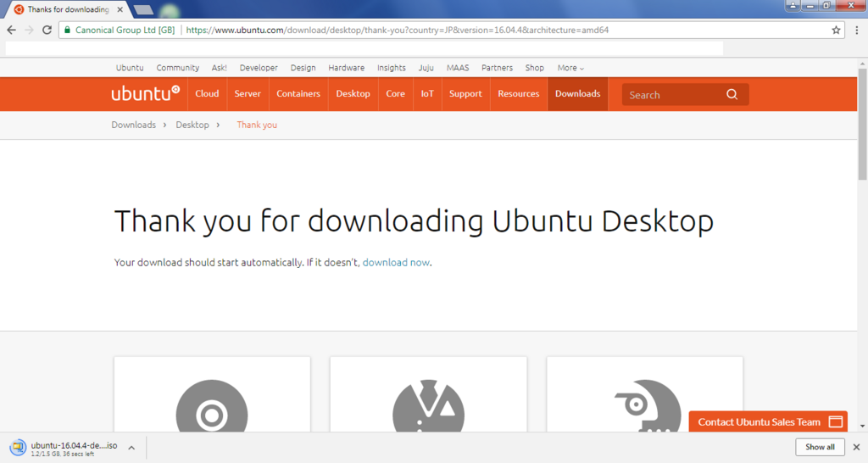Close the Thanks for downloading tab
The image size is (868, 463).
click(120, 9)
